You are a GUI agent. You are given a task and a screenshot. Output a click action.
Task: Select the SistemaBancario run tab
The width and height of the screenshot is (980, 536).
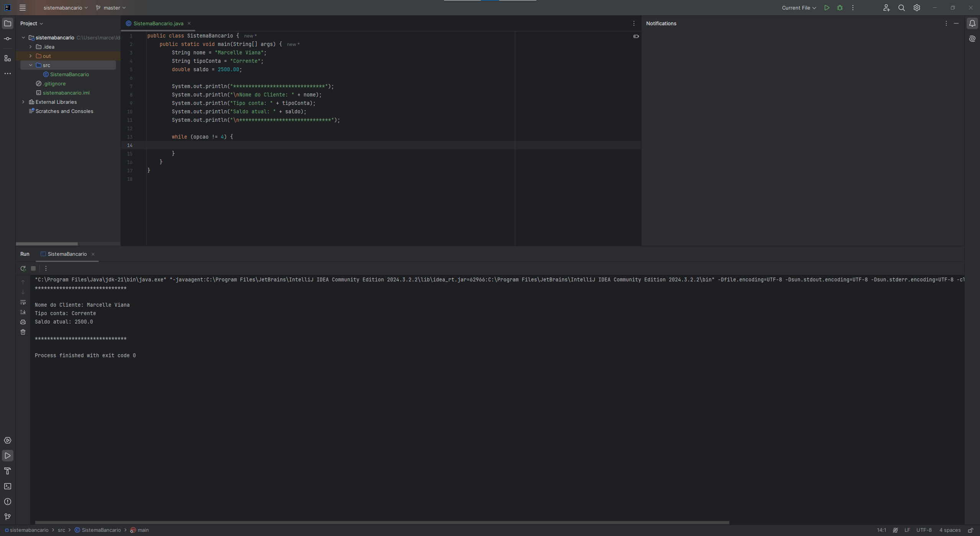tap(67, 254)
